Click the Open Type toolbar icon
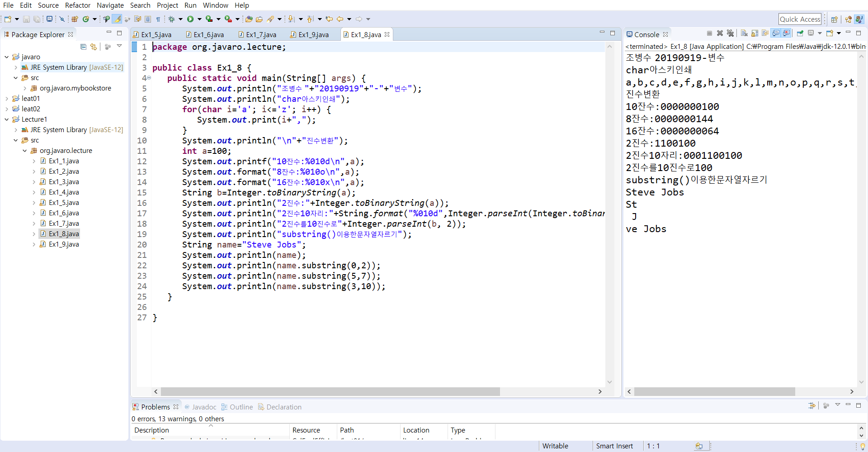868x452 pixels. point(249,19)
